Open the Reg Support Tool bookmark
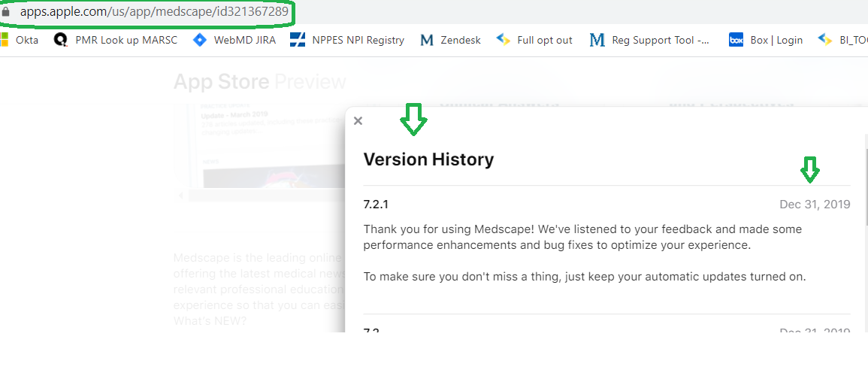The width and height of the screenshot is (868, 382). [x=650, y=40]
